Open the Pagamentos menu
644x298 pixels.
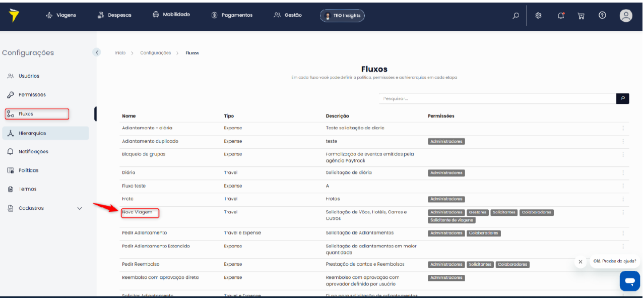(232, 15)
